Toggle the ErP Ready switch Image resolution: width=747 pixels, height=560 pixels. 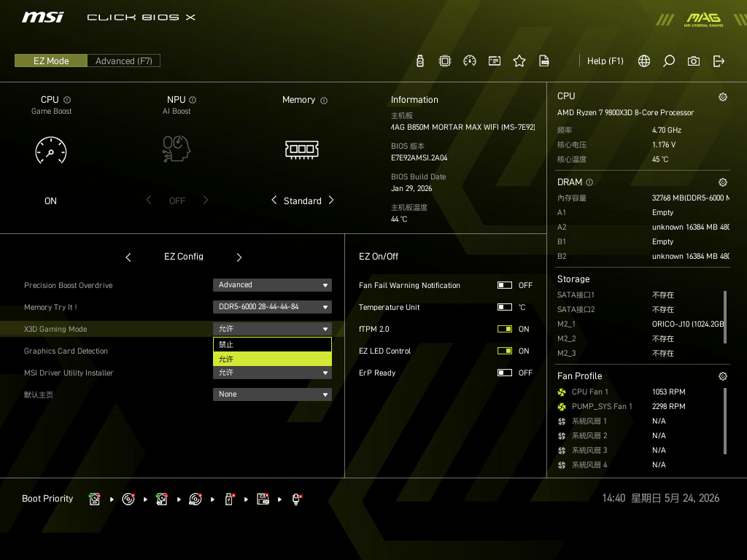pos(505,373)
